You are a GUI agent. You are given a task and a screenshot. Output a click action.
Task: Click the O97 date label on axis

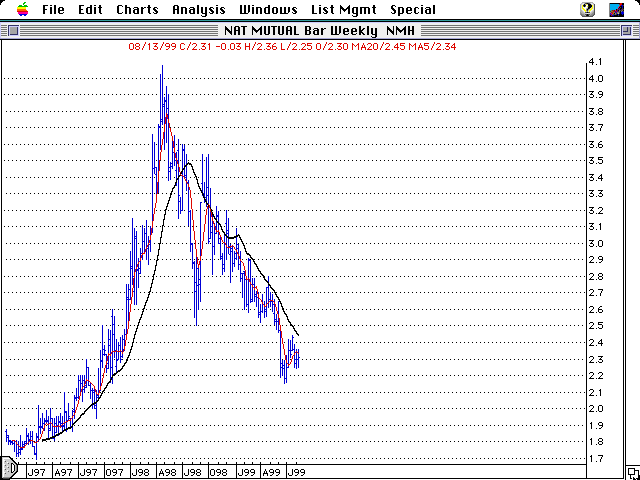tap(114, 472)
